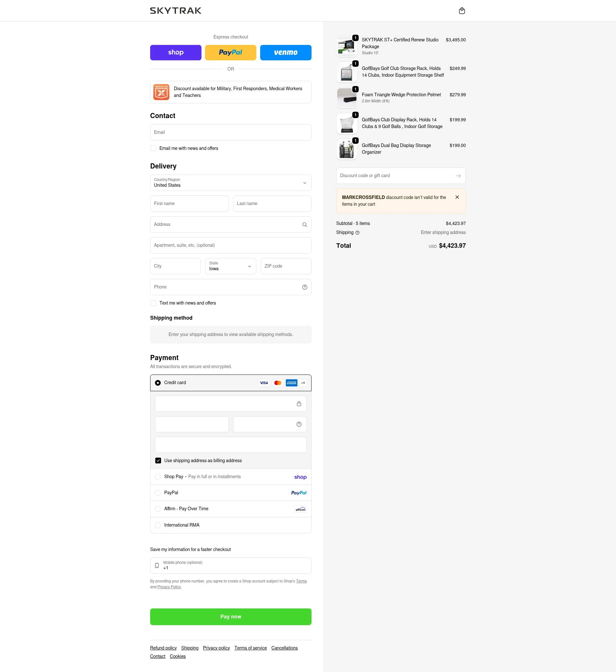Click the Email input field
Viewport: 616px width, 672px height.
pos(231,132)
